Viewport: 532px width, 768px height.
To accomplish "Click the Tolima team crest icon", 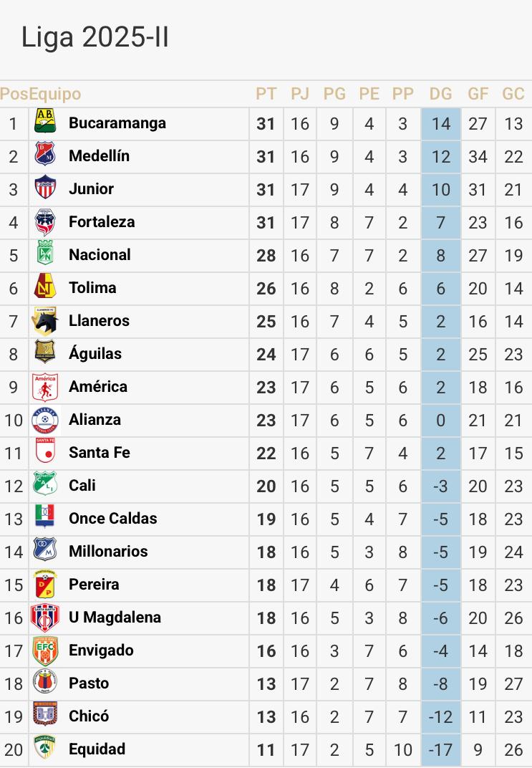I will [x=45, y=287].
